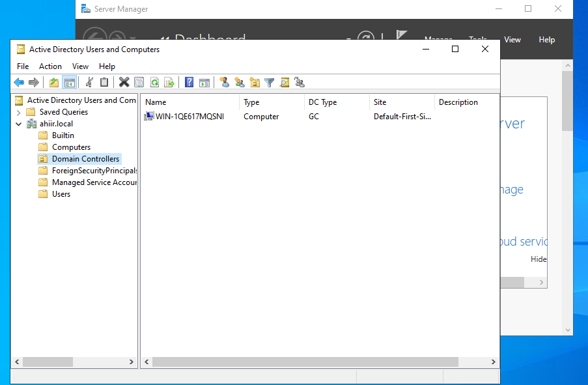Click right arrow of list pane scrollbar
This screenshot has height=385, width=588.
[x=493, y=362]
